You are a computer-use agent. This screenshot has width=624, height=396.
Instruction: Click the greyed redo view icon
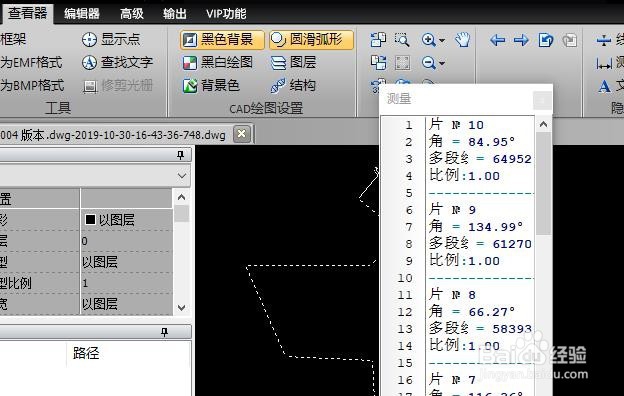click(x=570, y=40)
